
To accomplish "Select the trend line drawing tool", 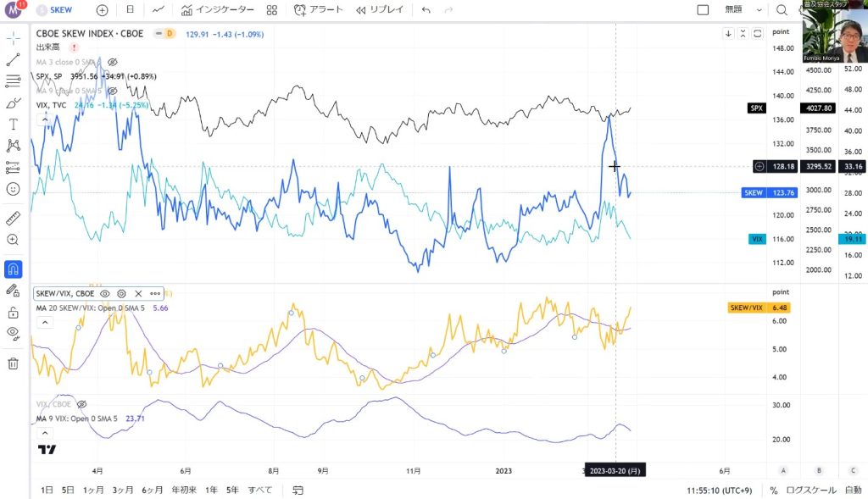I will coord(14,60).
